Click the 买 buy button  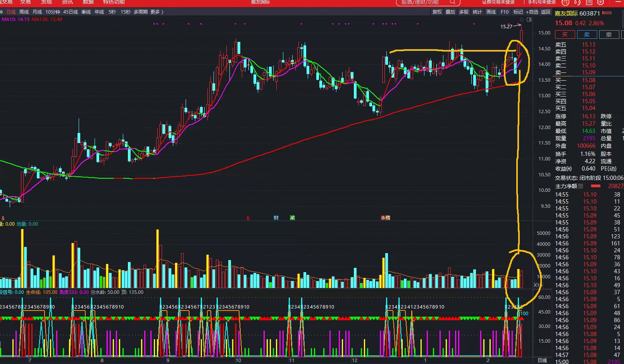coord(565,35)
